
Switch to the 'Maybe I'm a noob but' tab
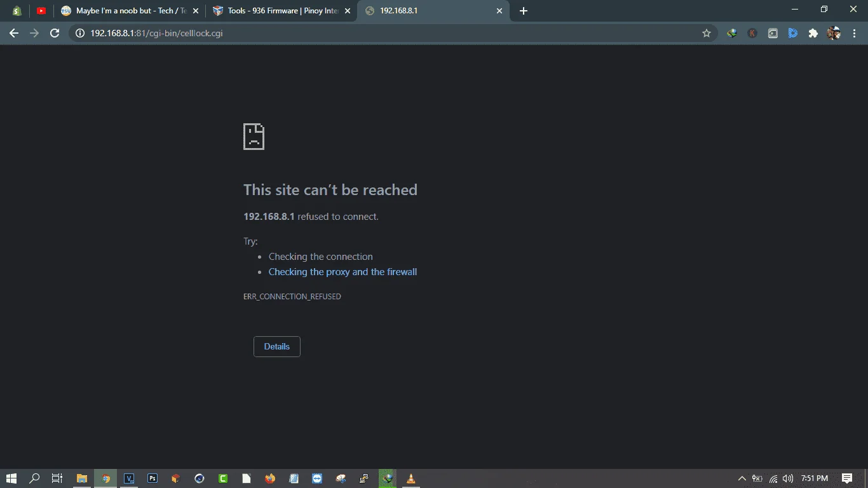pos(130,11)
